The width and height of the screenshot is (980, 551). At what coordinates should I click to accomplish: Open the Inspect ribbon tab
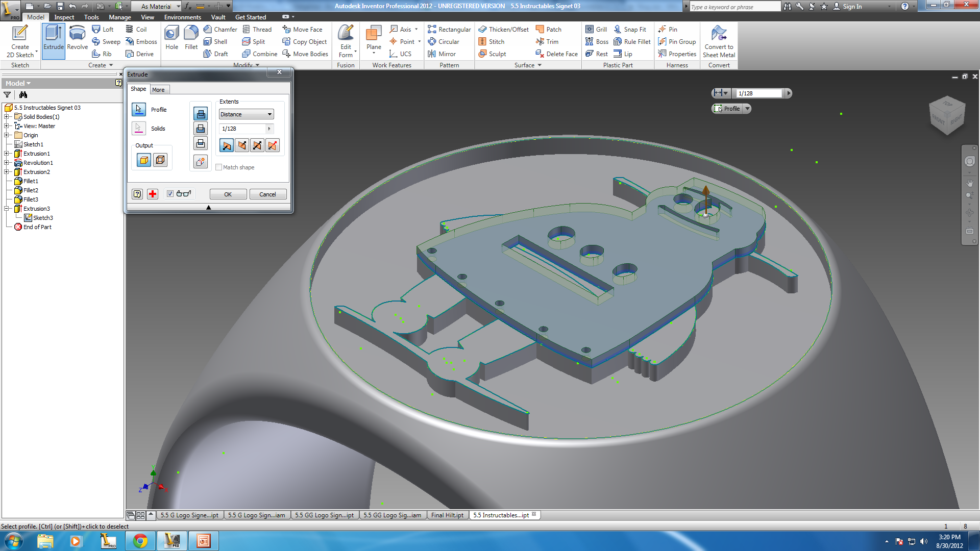tap(64, 17)
